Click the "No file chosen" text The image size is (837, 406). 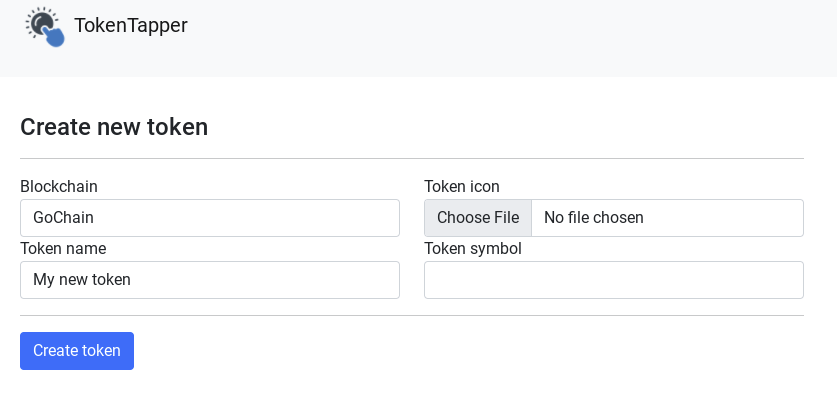(594, 218)
